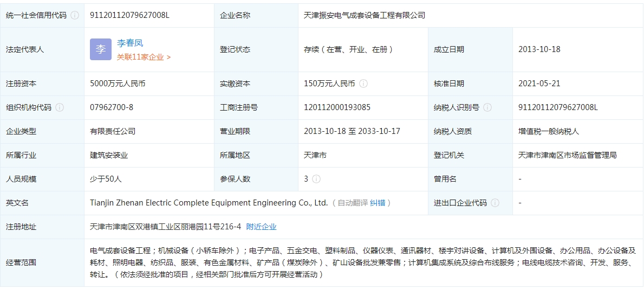Click the 纳税人资质 value 增值税一般纳税人
The image size is (644, 289).
pos(549,131)
